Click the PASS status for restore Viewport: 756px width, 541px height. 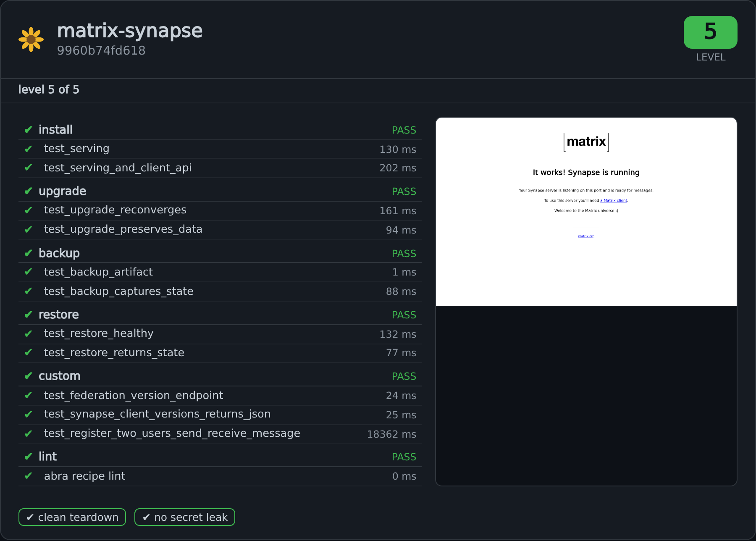pyautogui.click(x=404, y=315)
